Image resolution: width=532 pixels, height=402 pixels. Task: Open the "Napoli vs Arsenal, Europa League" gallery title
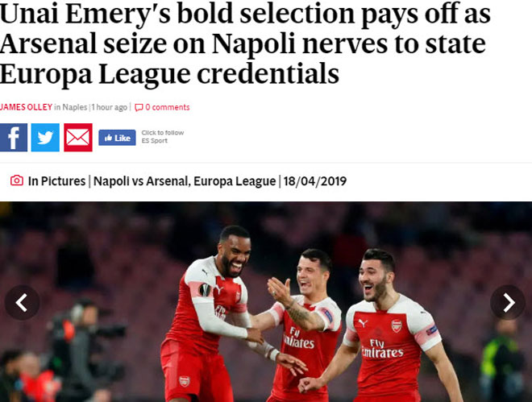pos(185,181)
